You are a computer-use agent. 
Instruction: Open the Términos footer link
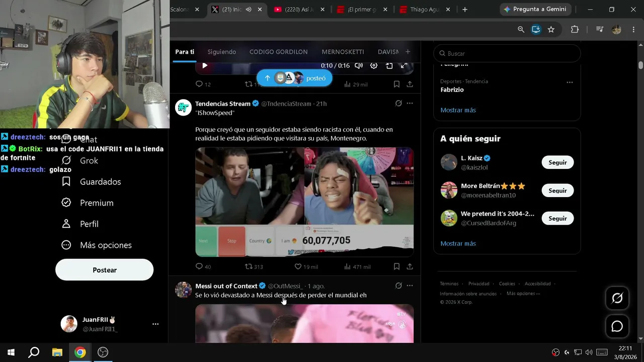coord(449,284)
